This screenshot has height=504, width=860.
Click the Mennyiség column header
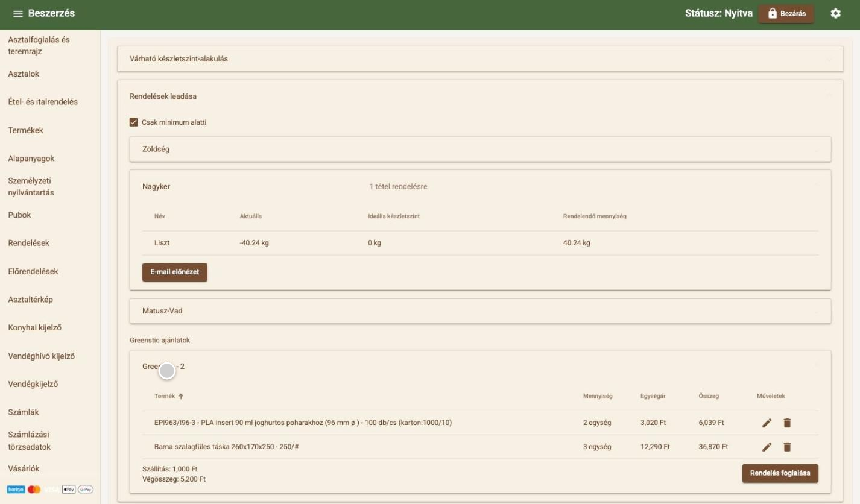[598, 397]
